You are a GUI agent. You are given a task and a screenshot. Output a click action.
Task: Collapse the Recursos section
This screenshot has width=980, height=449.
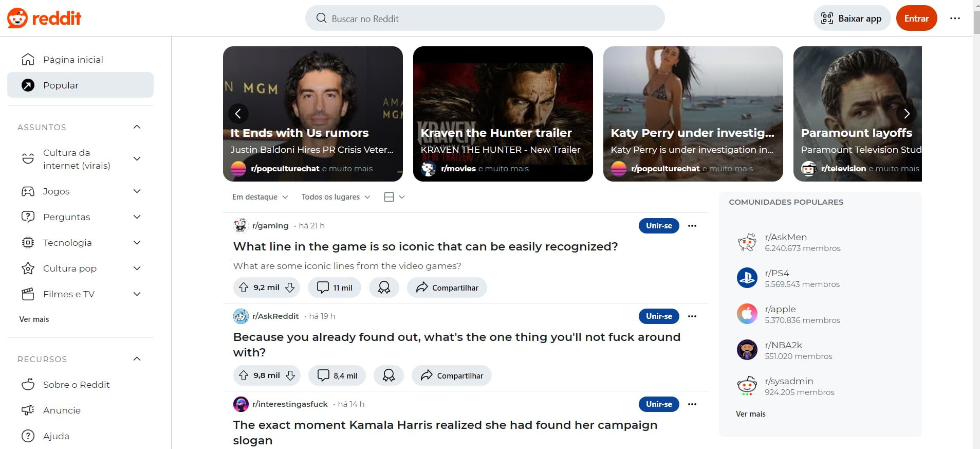[137, 359]
